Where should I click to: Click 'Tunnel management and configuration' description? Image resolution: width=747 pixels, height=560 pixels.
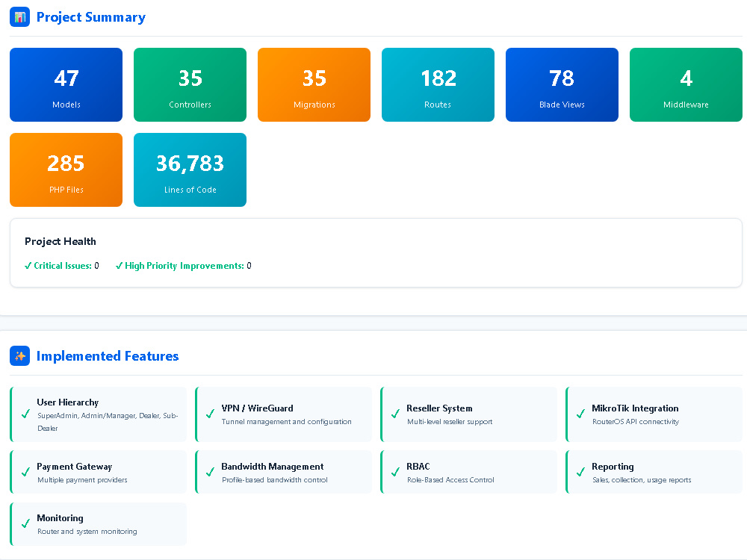(286, 421)
